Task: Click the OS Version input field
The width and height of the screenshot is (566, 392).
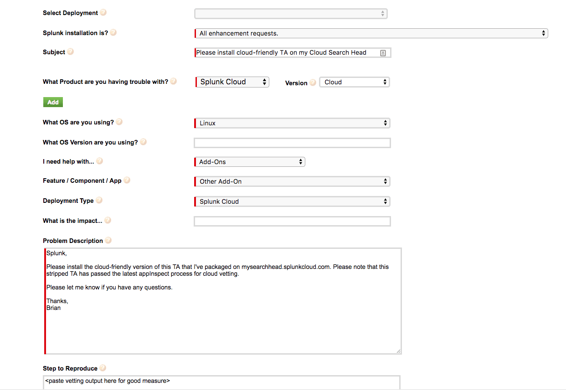Action: tap(292, 143)
